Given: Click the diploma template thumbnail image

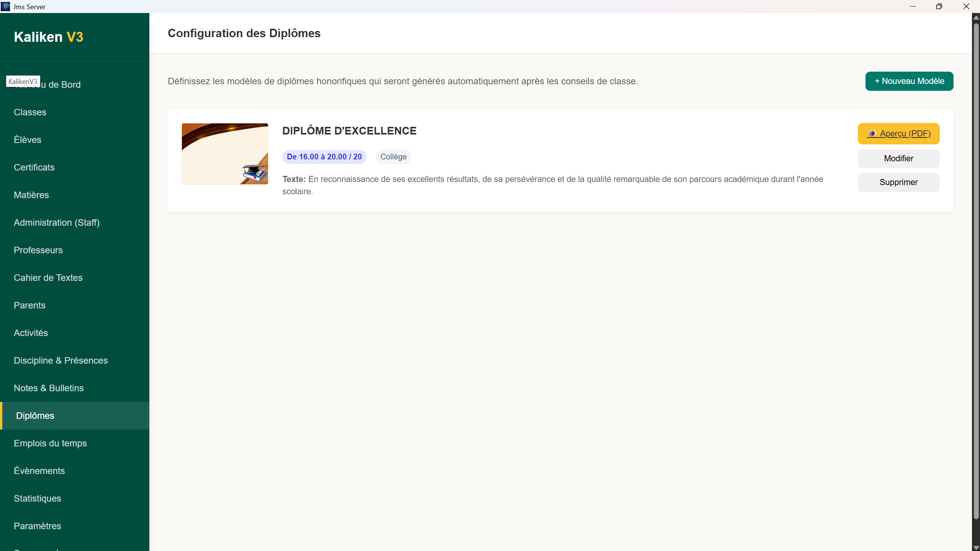Looking at the screenshot, I should (225, 154).
